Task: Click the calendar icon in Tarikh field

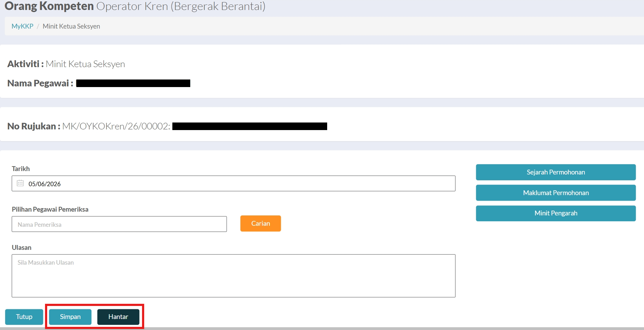Action: [x=20, y=183]
